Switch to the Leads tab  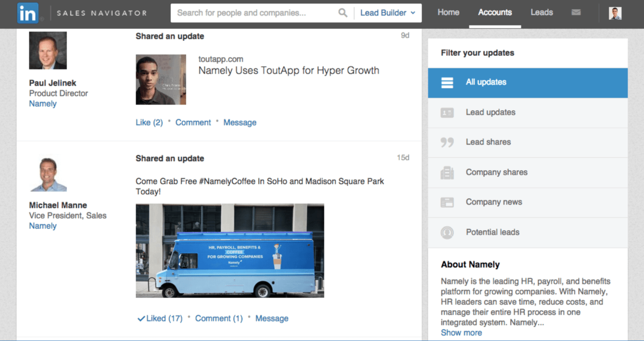point(541,12)
